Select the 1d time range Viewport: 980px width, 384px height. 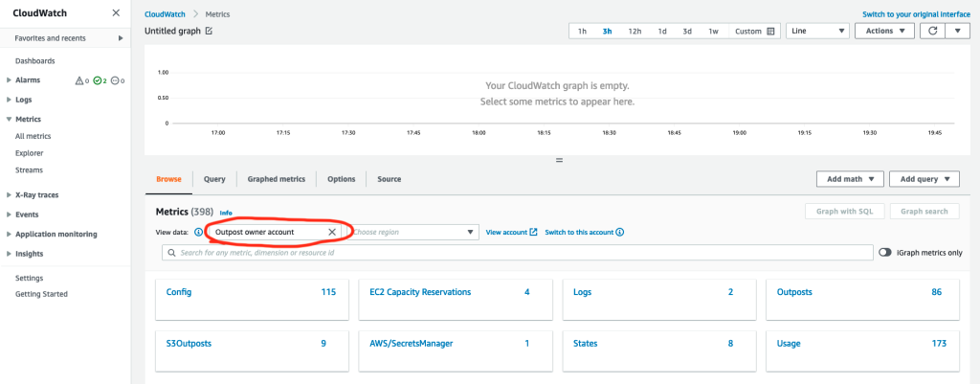[662, 32]
